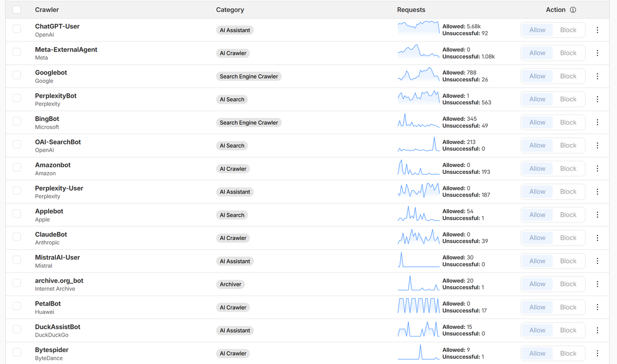Open more actions for PerplexityBot

click(x=597, y=99)
